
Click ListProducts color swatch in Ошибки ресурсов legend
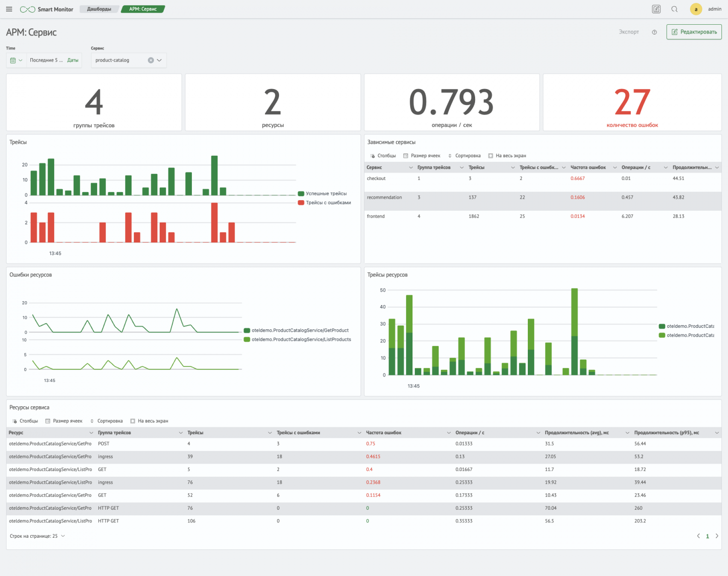247,340
